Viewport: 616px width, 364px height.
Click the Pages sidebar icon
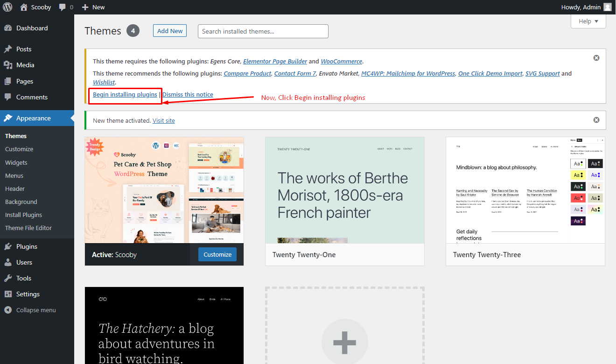point(8,81)
